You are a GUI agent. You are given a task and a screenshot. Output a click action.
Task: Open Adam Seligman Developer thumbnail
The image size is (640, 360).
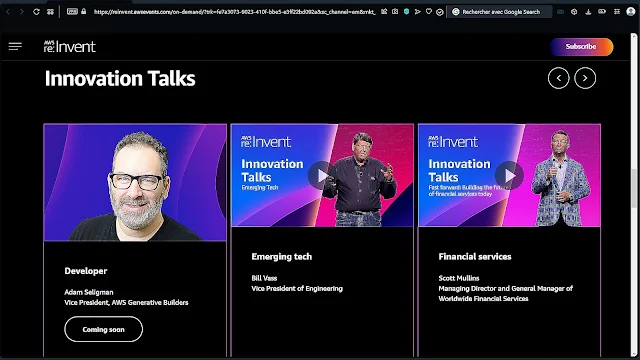(x=135, y=182)
